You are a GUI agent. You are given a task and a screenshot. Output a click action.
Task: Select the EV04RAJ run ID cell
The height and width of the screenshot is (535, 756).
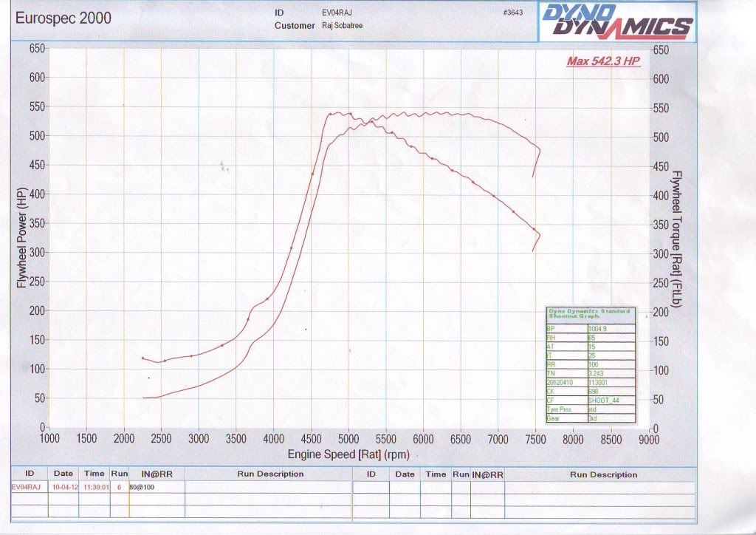click(26, 488)
